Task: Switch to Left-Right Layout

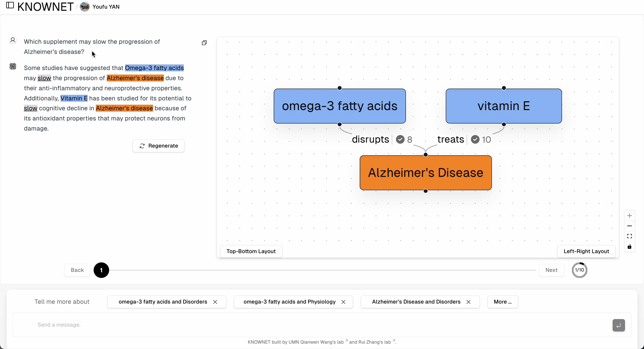Action: coord(586,251)
